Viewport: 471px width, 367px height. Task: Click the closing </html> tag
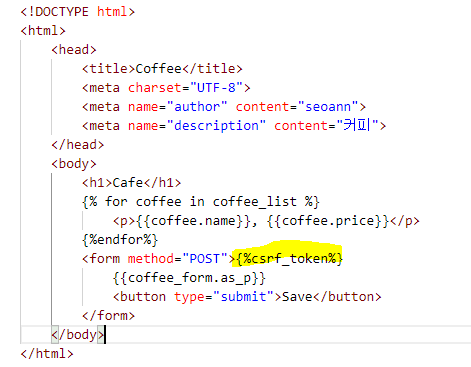(x=47, y=354)
